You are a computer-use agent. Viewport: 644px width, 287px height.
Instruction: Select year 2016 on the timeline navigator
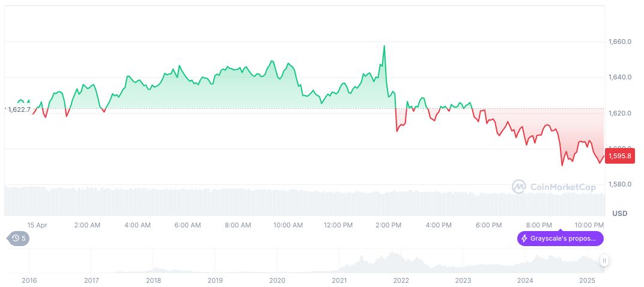coord(28,280)
